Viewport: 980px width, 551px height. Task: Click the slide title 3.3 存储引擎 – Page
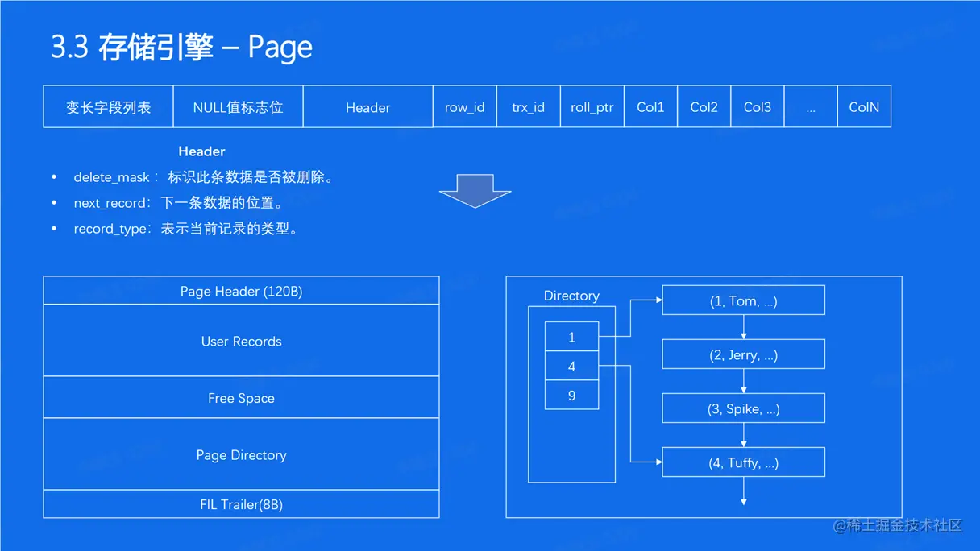pos(181,48)
